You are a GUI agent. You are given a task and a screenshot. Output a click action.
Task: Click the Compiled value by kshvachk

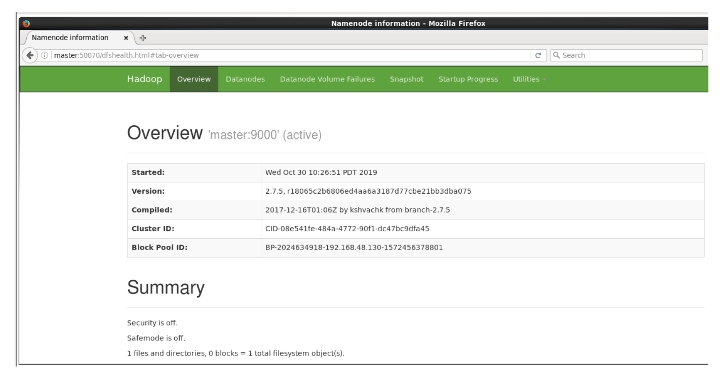pyautogui.click(x=357, y=210)
